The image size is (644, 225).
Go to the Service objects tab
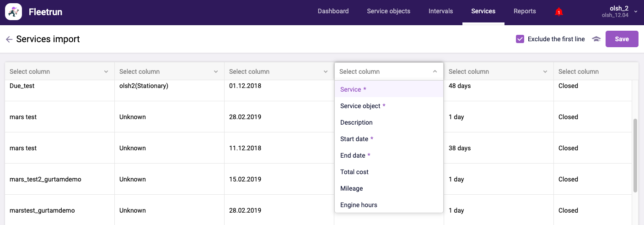click(x=388, y=11)
